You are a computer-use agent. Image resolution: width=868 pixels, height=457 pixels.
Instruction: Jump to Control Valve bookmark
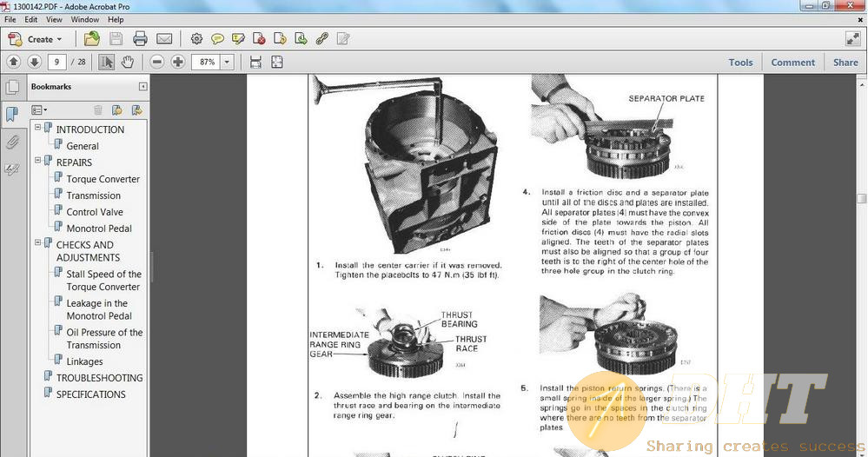[95, 213]
